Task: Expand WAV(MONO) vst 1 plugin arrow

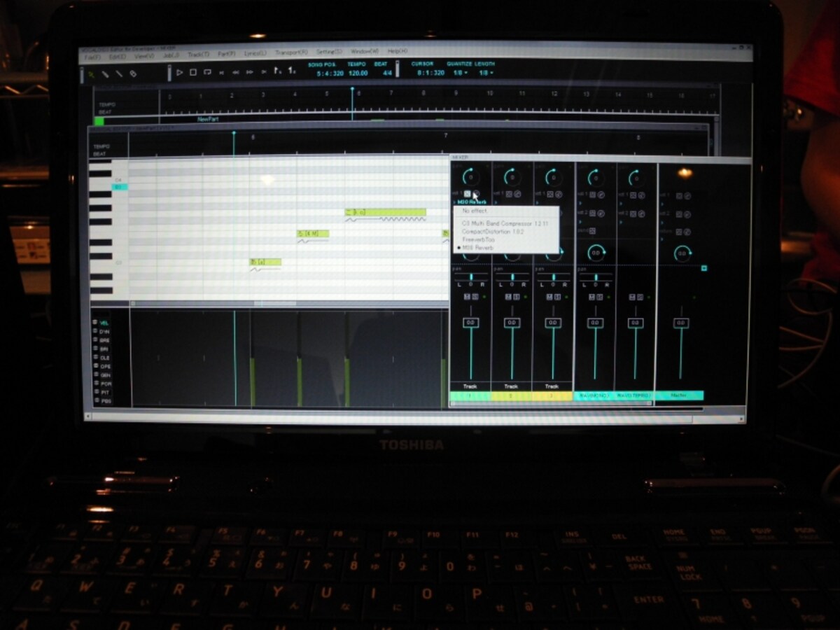Action: coord(580,203)
